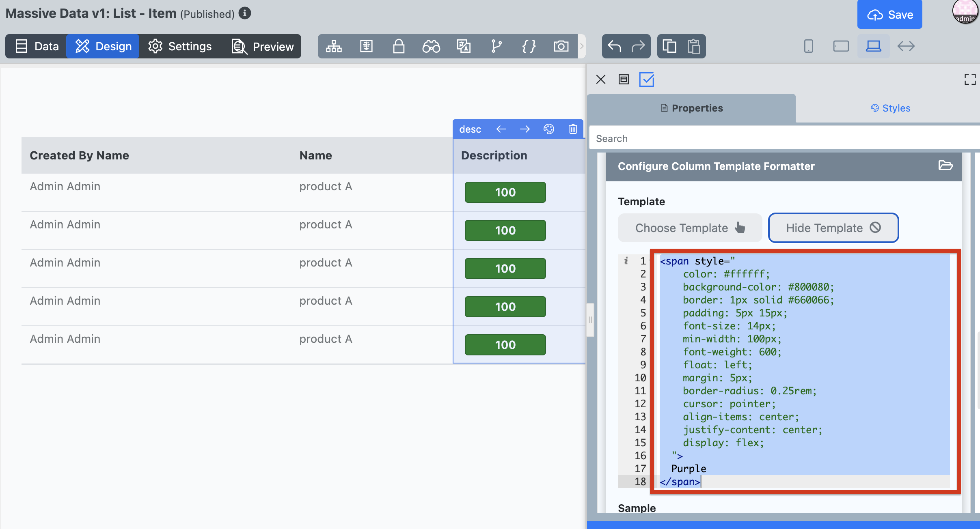The height and width of the screenshot is (529, 980).
Task: Delete desc column with trash icon
Action: [573, 129]
